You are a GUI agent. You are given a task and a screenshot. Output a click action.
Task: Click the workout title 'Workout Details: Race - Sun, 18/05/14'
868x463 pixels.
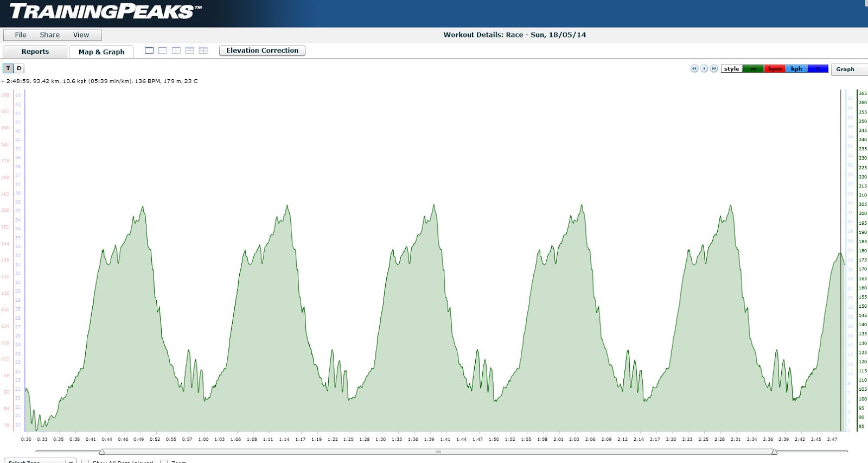tap(515, 35)
